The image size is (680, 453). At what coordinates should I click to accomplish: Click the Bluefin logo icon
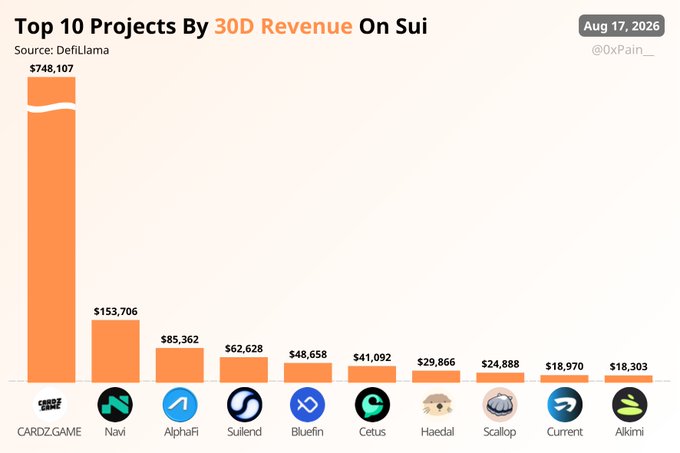tap(307, 404)
